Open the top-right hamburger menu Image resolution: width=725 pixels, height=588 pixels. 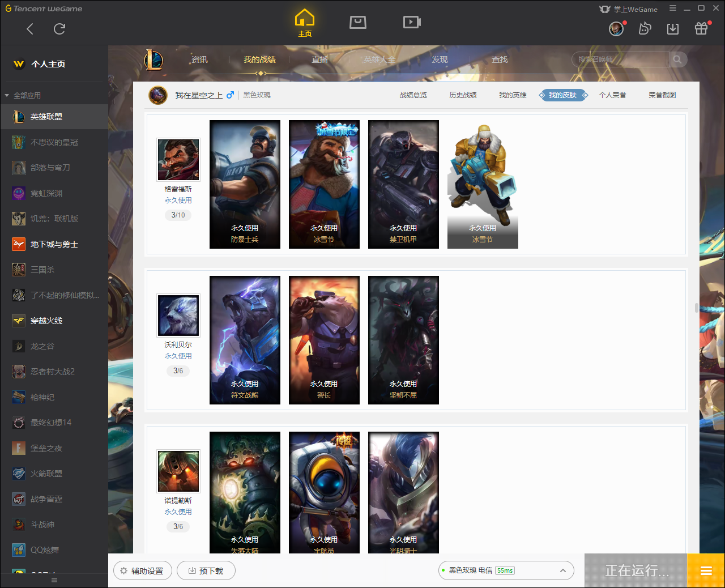(673, 8)
